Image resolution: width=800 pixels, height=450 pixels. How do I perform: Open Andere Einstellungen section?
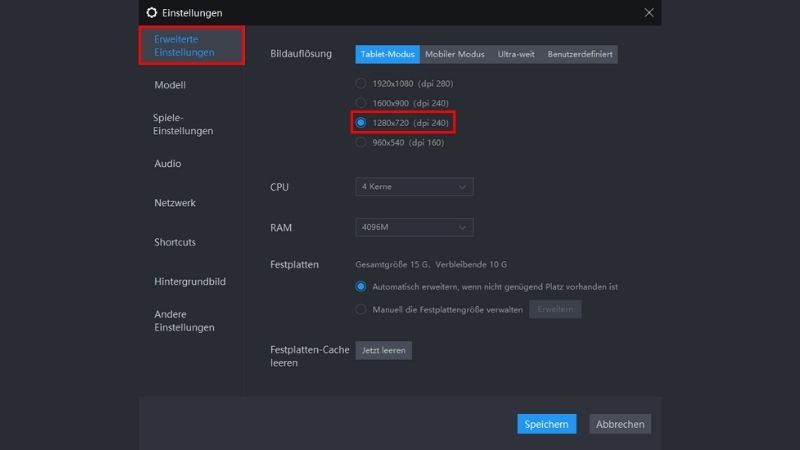184,320
